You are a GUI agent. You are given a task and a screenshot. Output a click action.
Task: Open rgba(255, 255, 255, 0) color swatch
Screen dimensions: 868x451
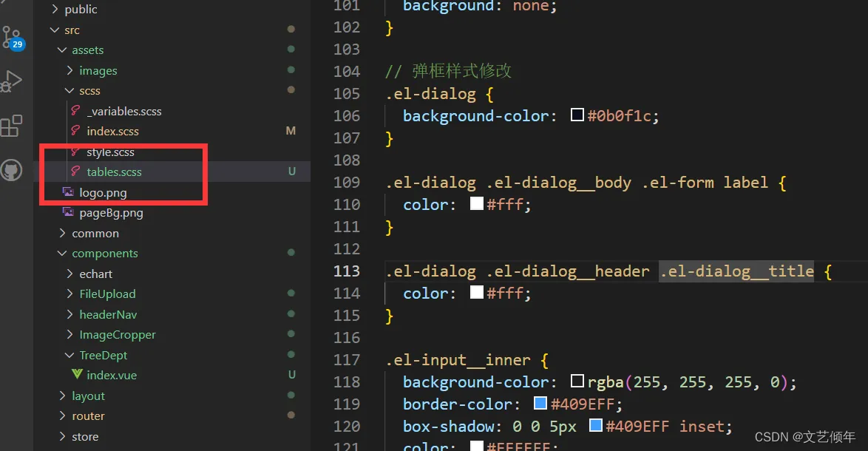point(577,381)
